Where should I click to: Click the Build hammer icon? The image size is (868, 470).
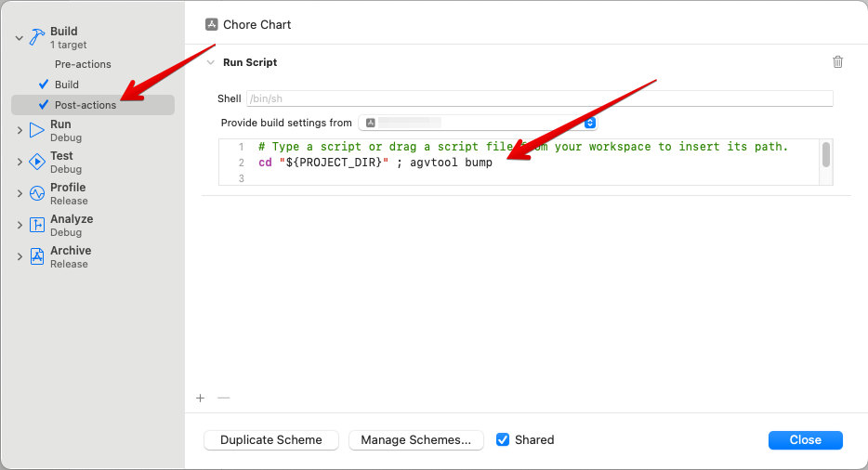(x=37, y=37)
